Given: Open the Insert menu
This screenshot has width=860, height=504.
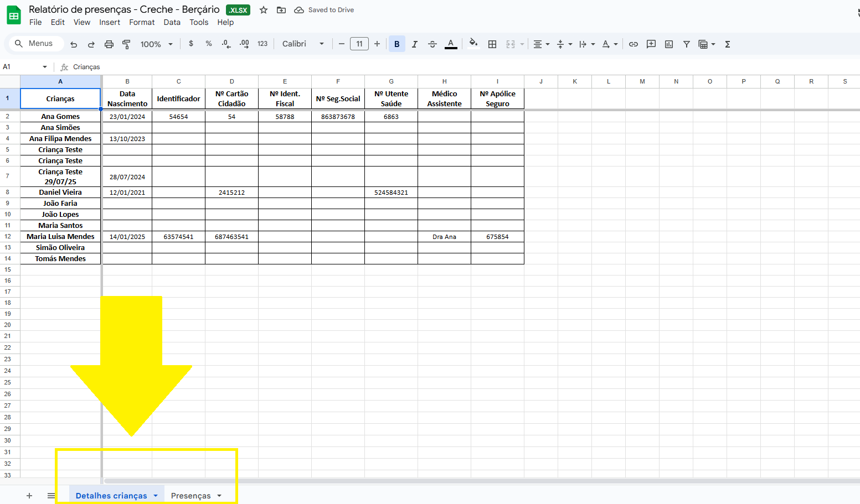Looking at the screenshot, I should point(110,22).
